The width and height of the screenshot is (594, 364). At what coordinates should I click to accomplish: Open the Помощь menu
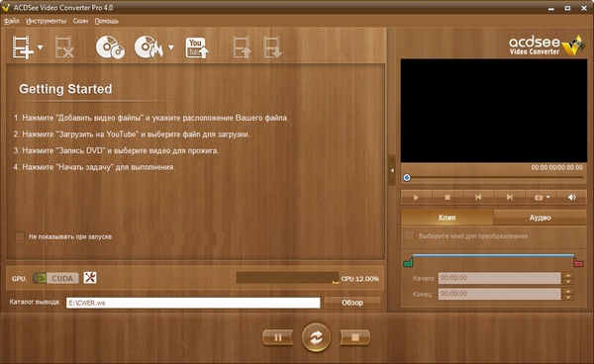107,21
